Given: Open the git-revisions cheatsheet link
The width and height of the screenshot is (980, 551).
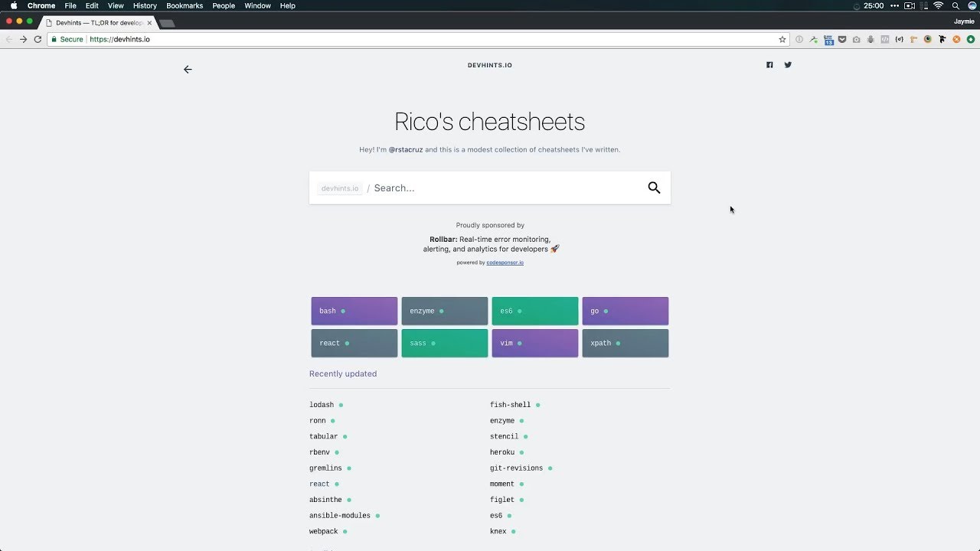Looking at the screenshot, I should pos(517,468).
